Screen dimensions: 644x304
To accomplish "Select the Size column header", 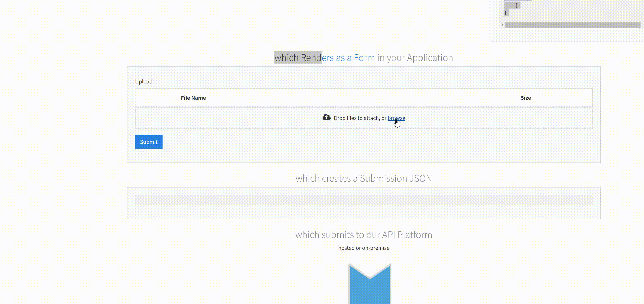I will [525, 98].
